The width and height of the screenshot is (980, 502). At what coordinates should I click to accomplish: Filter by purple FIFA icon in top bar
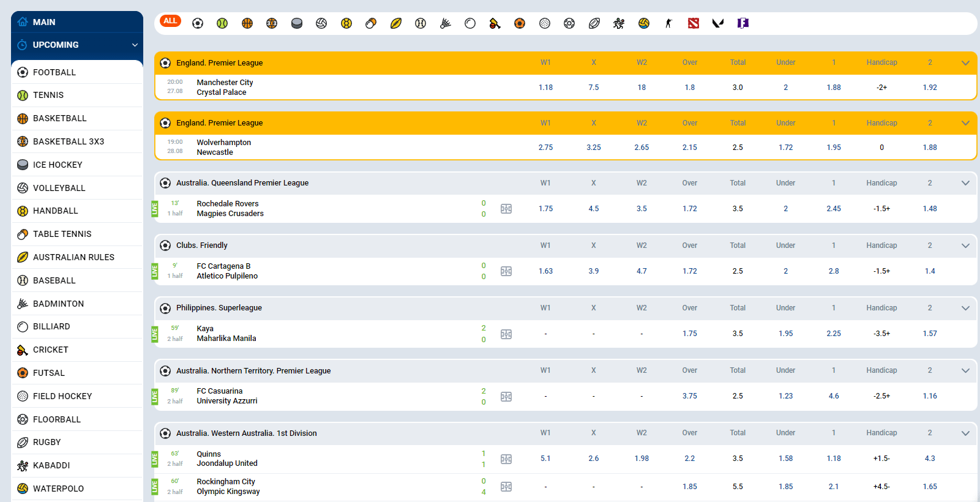click(743, 23)
